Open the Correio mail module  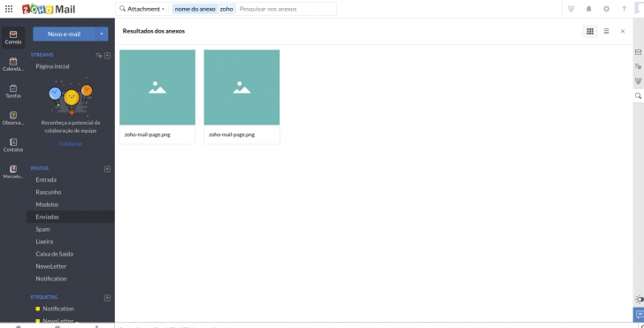point(13,38)
